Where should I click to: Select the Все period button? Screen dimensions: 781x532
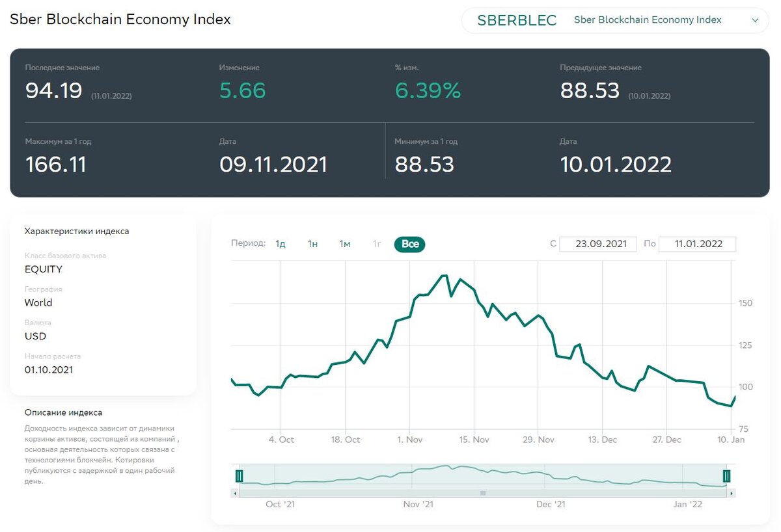click(x=410, y=244)
